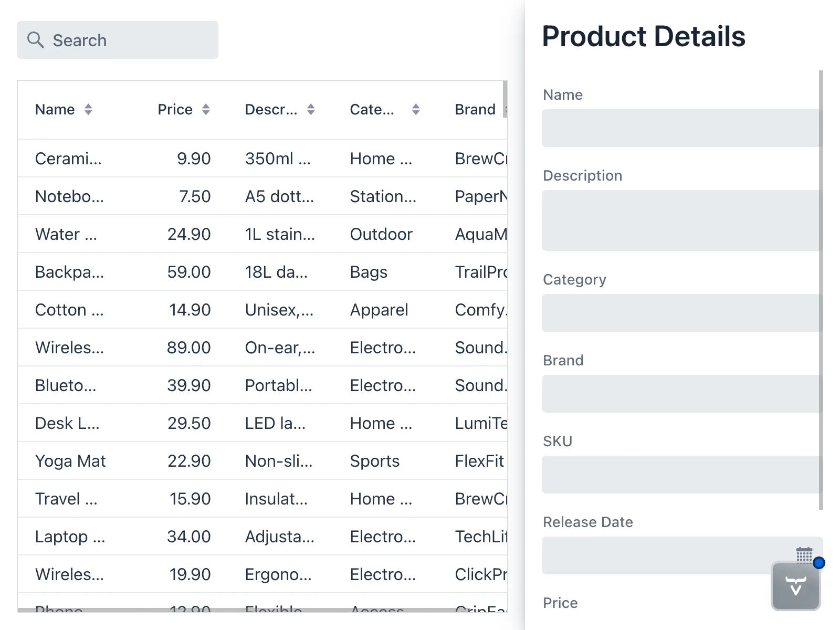Open the Vaadin dev tools button

(x=795, y=586)
